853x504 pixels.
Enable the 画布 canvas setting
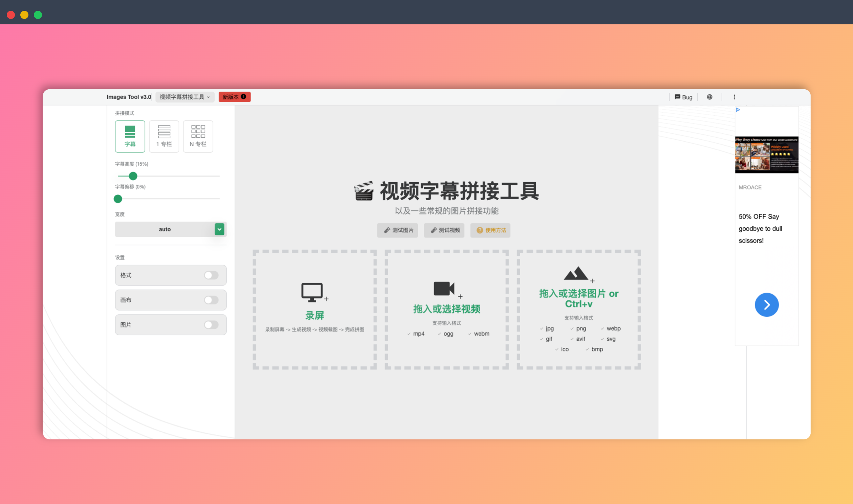click(211, 300)
